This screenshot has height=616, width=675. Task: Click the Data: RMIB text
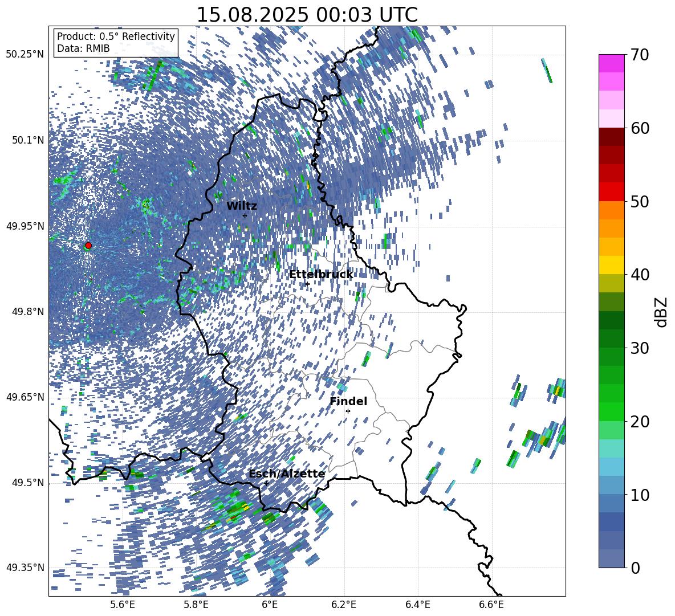pyautogui.click(x=83, y=48)
